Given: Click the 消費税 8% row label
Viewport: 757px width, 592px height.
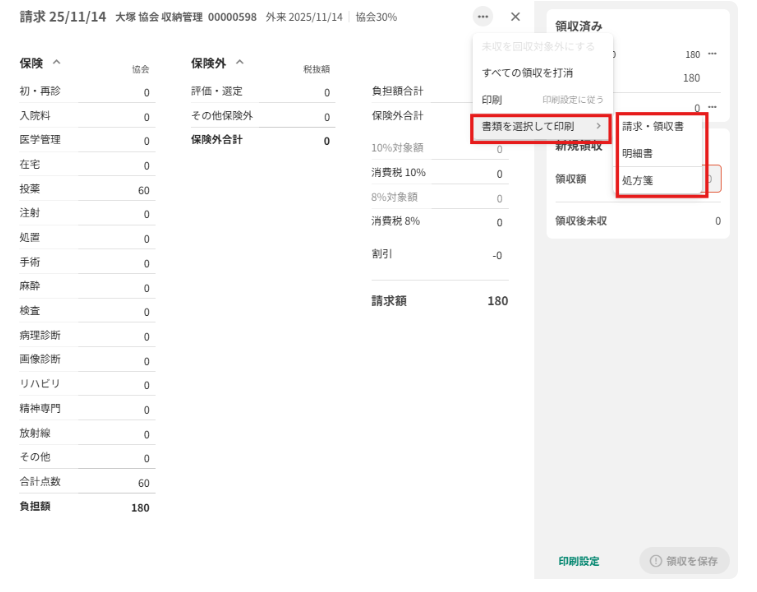Looking at the screenshot, I should (395, 221).
